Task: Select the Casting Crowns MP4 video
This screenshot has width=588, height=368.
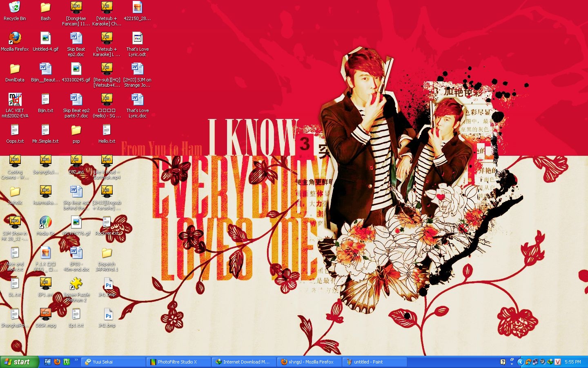Action: pyautogui.click(x=15, y=167)
